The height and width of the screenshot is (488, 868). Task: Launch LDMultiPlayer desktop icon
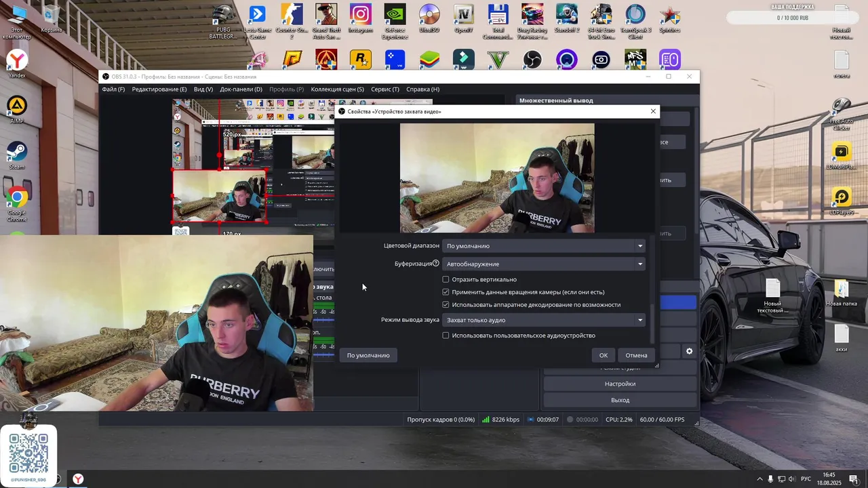[841, 155]
